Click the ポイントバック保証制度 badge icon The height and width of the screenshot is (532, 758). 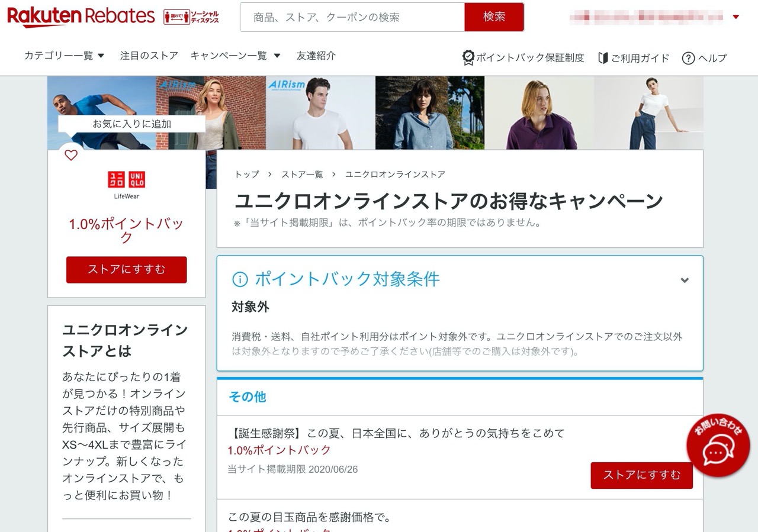point(468,57)
